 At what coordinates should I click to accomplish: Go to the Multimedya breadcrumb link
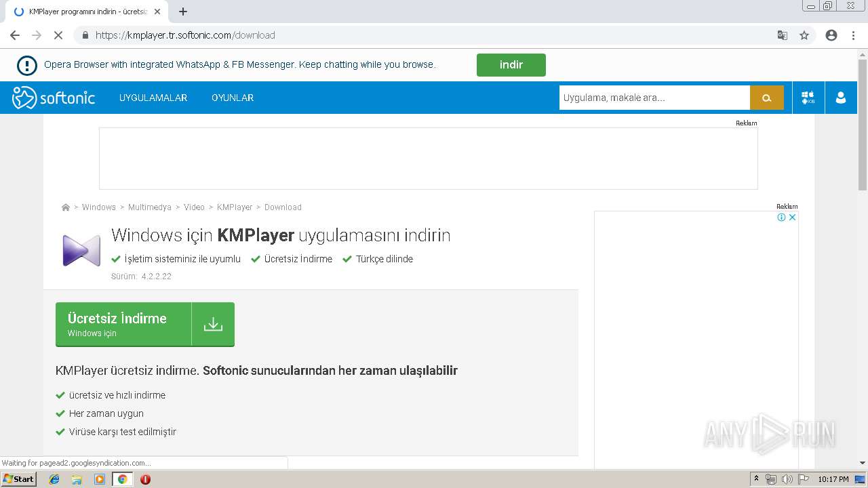150,207
